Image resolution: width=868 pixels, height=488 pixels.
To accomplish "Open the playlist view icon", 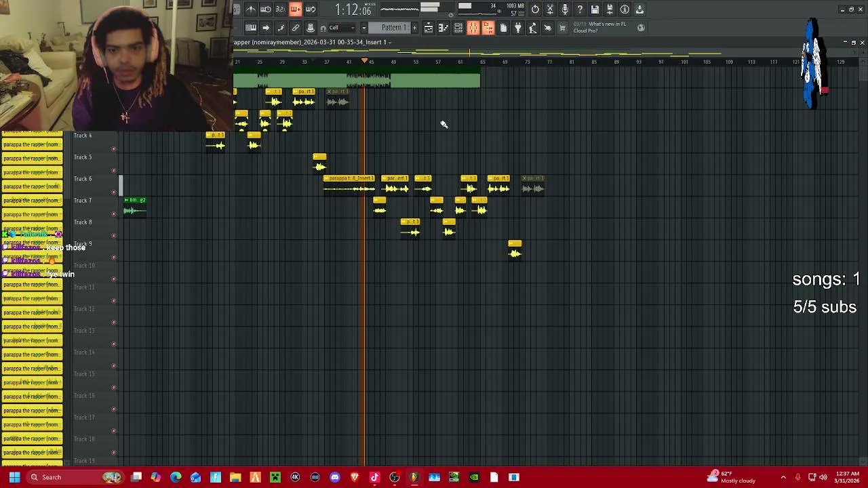I will pyautogui.click(x=429, y=28).
